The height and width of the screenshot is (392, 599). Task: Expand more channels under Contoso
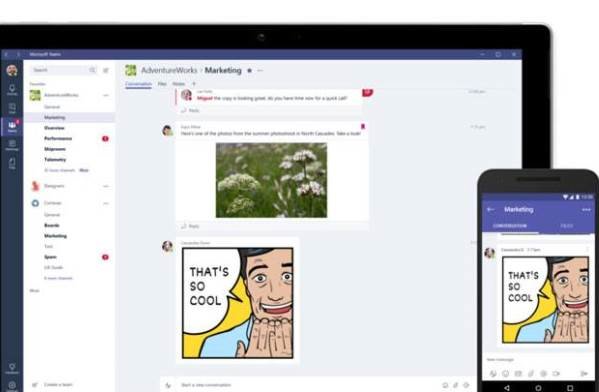[58, 278]
